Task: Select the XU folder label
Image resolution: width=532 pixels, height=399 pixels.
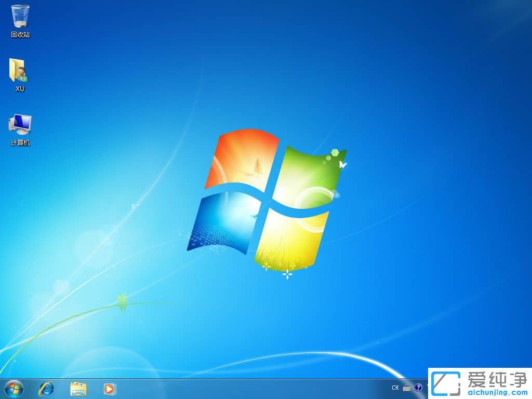Action: (x=20, y=89)
